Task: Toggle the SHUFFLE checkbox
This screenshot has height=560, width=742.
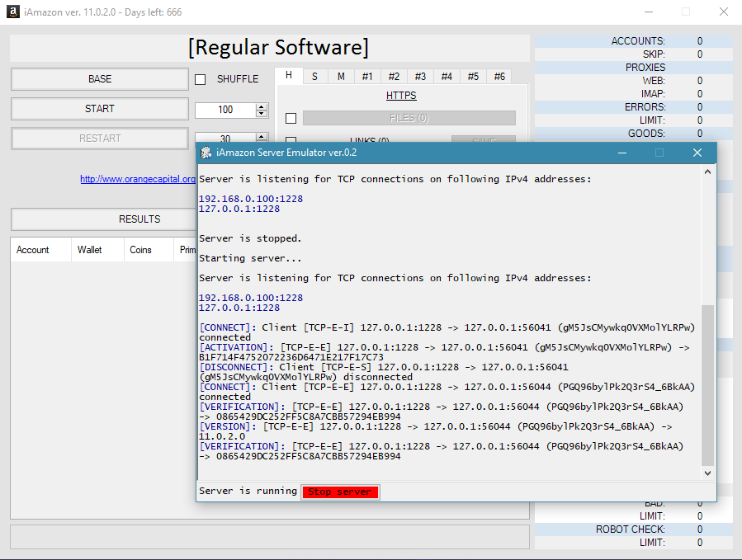Action: [201, 79]
